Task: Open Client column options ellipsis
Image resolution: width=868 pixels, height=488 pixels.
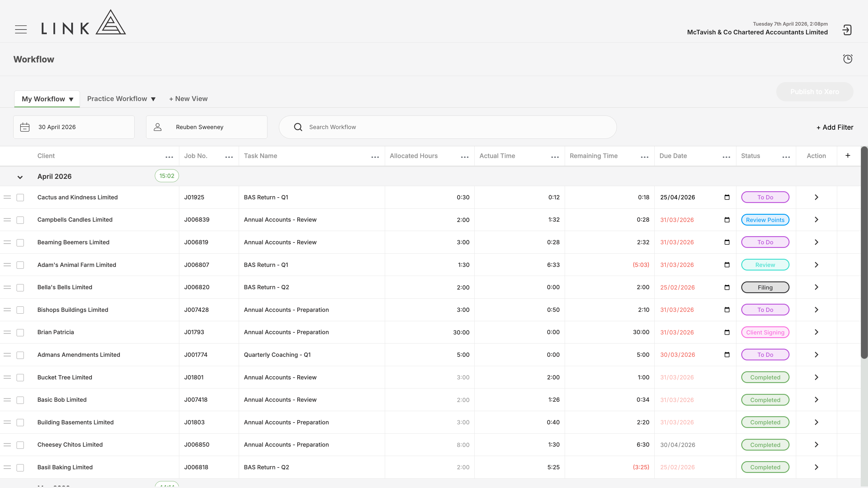Action: (169, 157)
